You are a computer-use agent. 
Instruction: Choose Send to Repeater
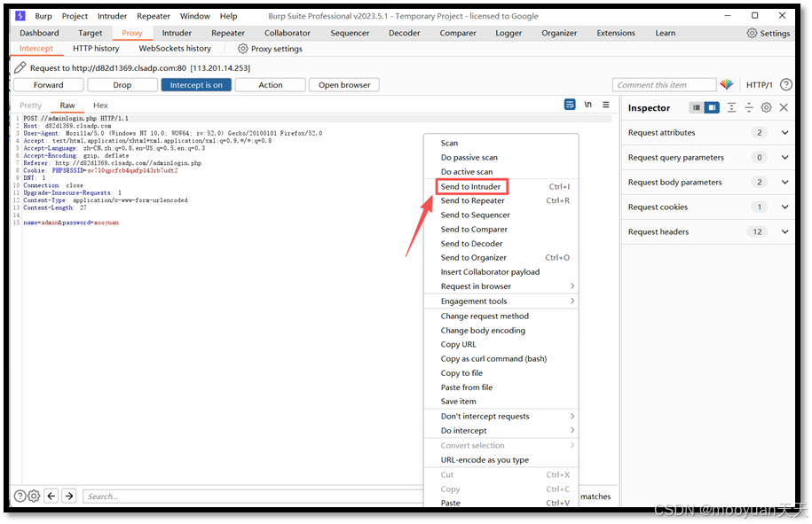point(501,200)
